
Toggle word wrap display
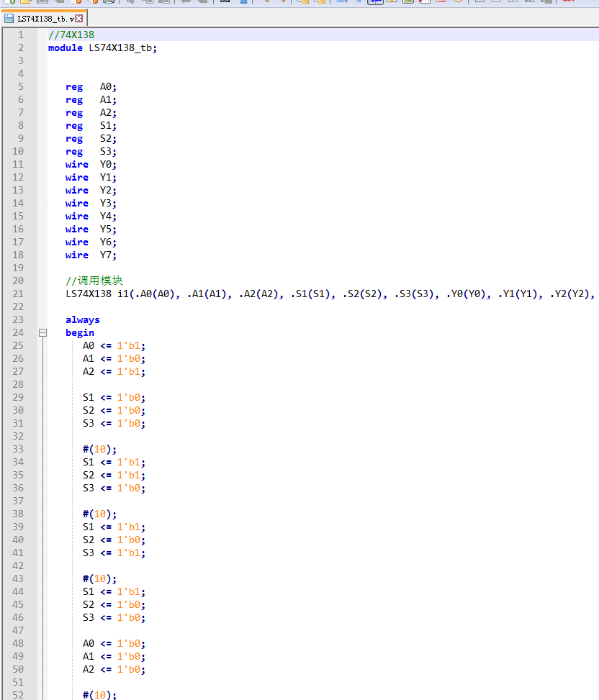click(x=342, y=4)
